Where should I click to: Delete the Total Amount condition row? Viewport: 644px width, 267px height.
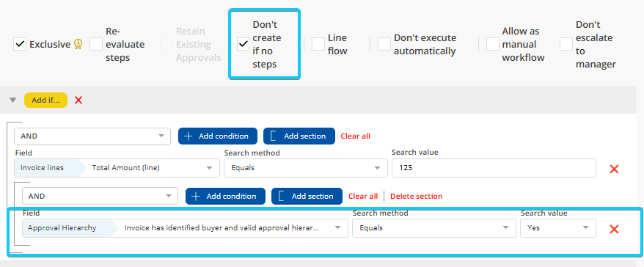click(614, 169)
